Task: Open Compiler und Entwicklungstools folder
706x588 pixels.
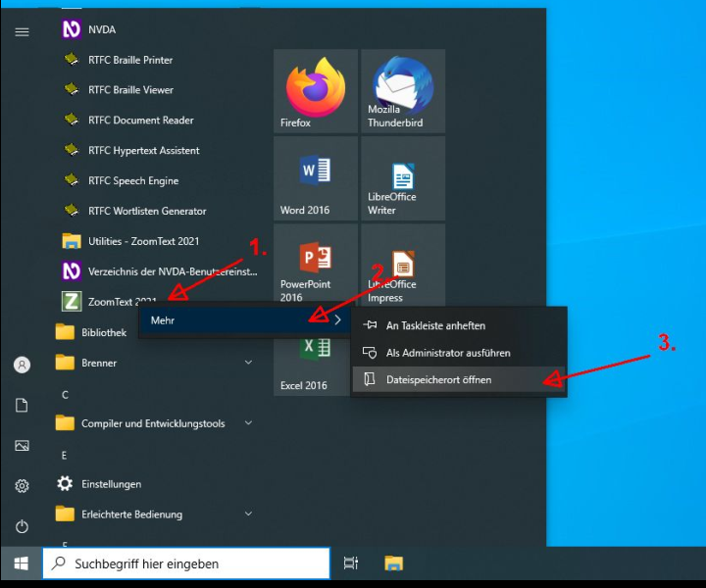Action: pyautogui.click(x=154, y=423)
